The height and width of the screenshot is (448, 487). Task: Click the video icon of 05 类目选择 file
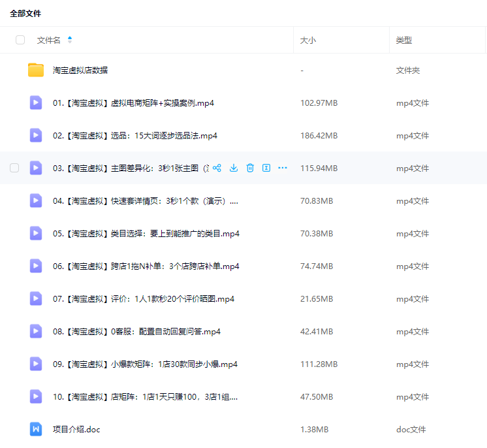36,233
